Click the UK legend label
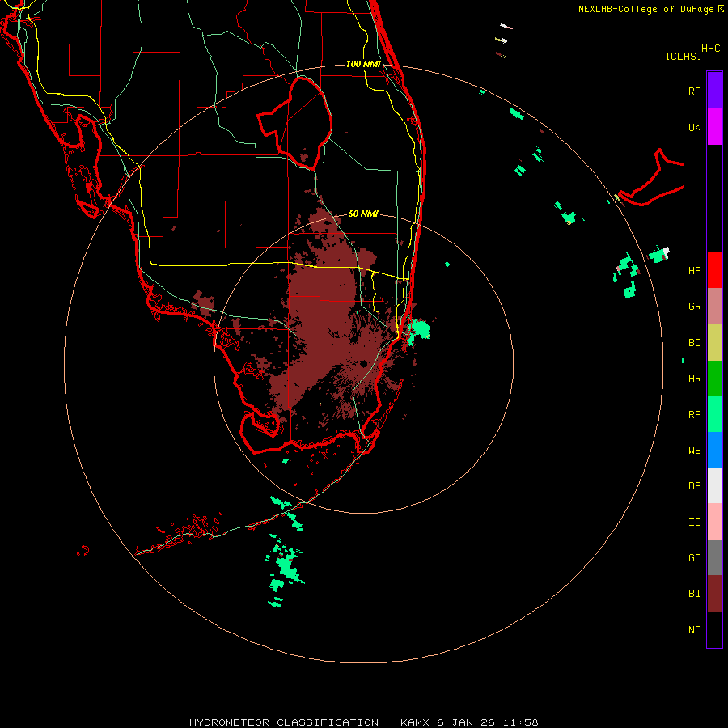Viewport: 728px width, 728px height. coord(694,127)
